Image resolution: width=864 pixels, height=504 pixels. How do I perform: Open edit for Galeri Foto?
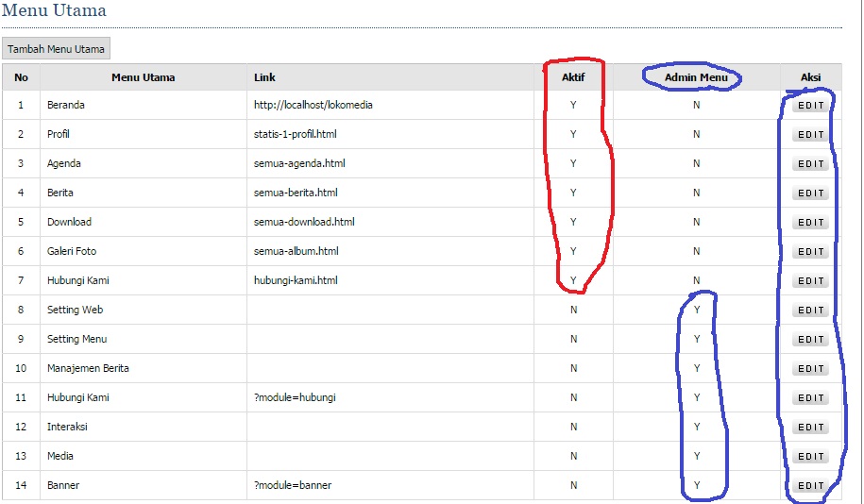click(x=810, y=251)
